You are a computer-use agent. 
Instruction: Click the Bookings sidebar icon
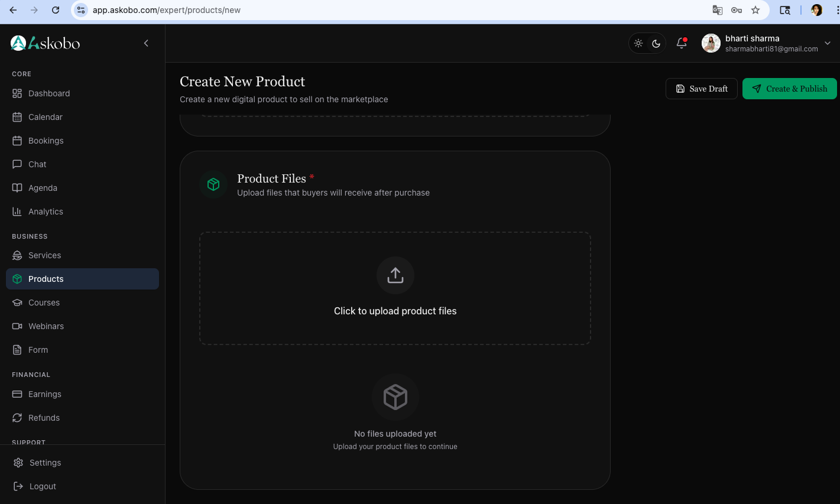pyautogui.click(x=17, y=141)
